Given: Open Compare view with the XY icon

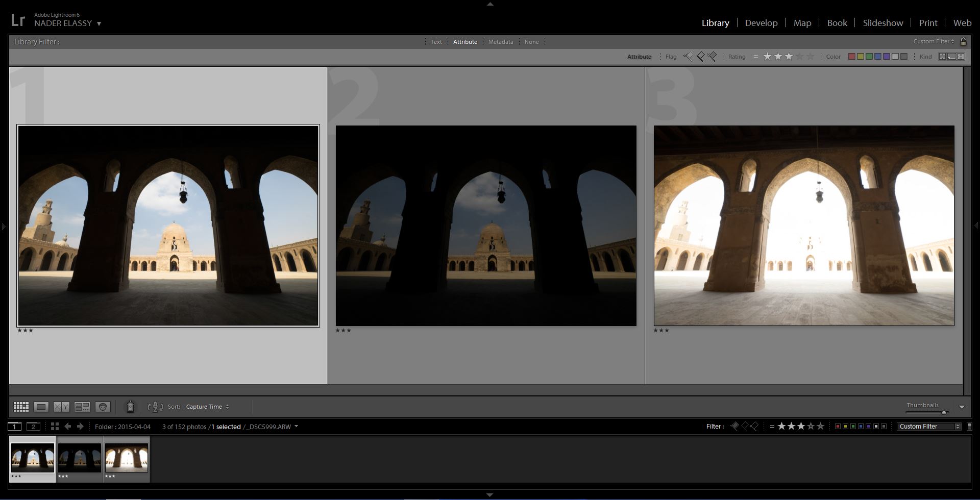Looking at the screenshot, I should [61, 407].
